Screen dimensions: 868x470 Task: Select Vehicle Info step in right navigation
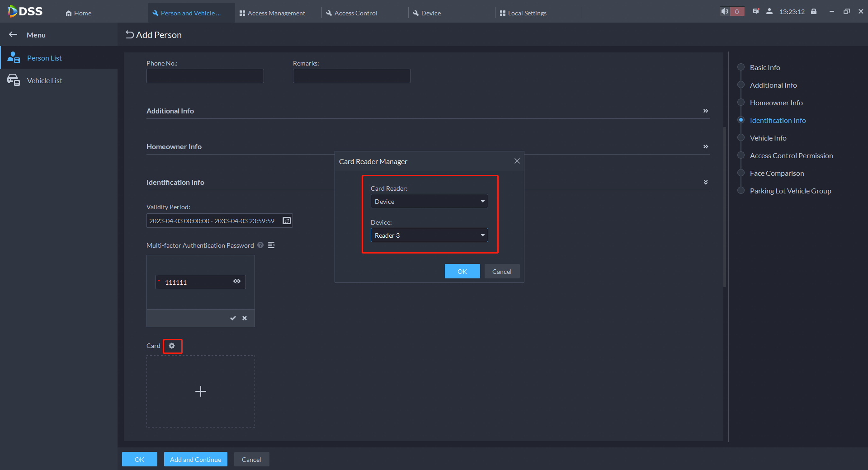pyautogui.click(x=768, y=138)
